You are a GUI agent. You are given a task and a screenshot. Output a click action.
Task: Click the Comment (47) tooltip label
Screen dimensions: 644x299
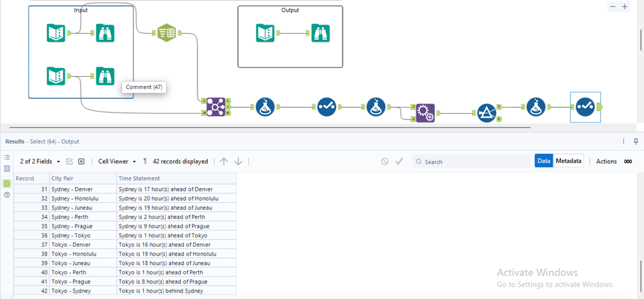coord(144,87)
